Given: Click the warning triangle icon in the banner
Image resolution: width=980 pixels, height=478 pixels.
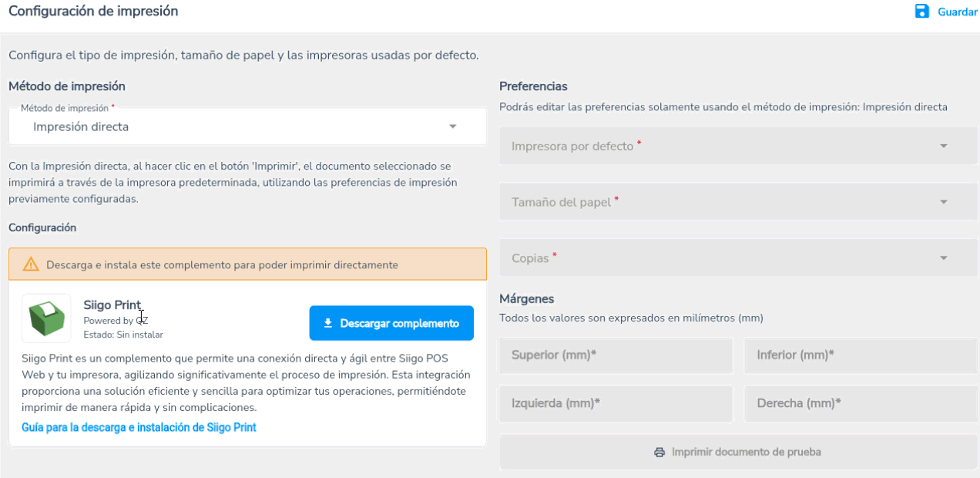Looking at the screenshot, I should pos(31,264).
